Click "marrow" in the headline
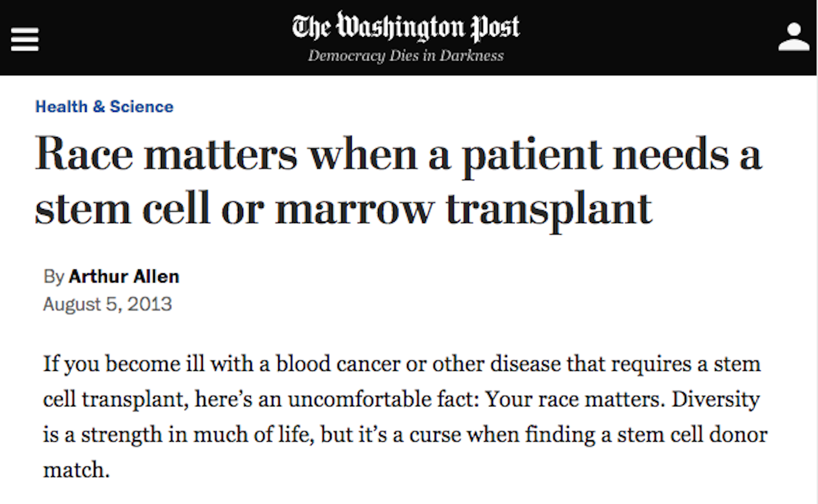Viewport: 818px width, 504px height. [x=354, y=209]
